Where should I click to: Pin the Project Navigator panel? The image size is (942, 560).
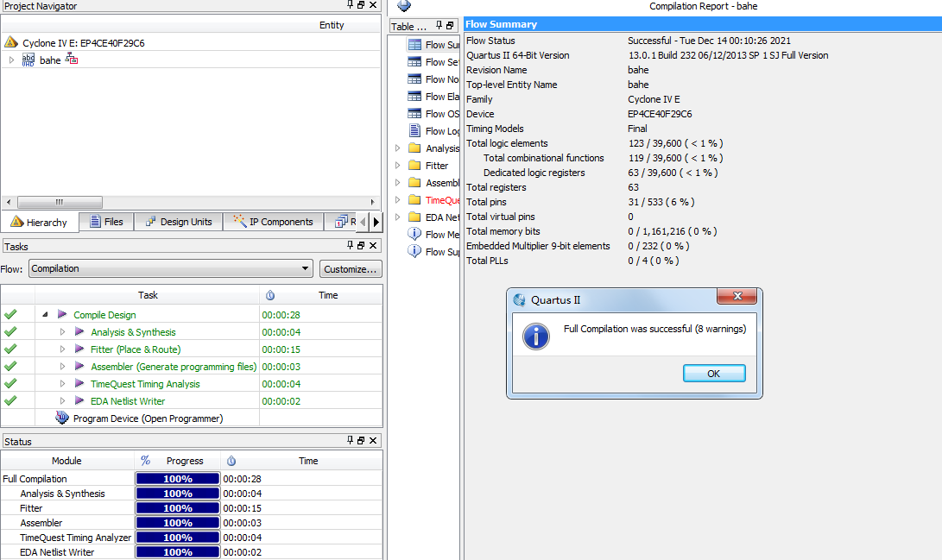(x=351, y=5)
